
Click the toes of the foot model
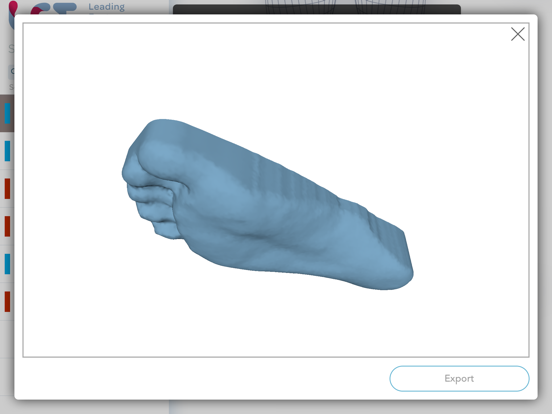(151, 197)
